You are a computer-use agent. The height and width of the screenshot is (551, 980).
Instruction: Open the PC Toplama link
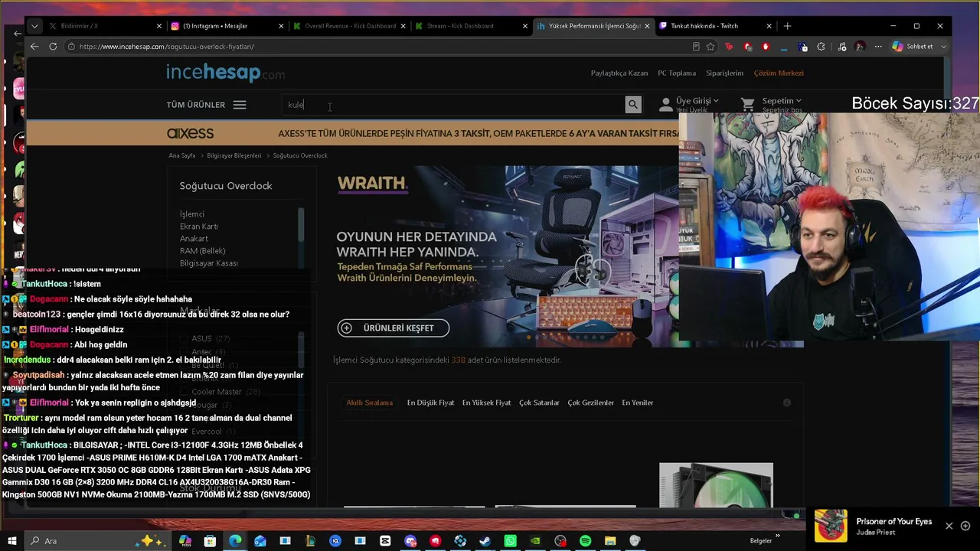click(677, 73)
